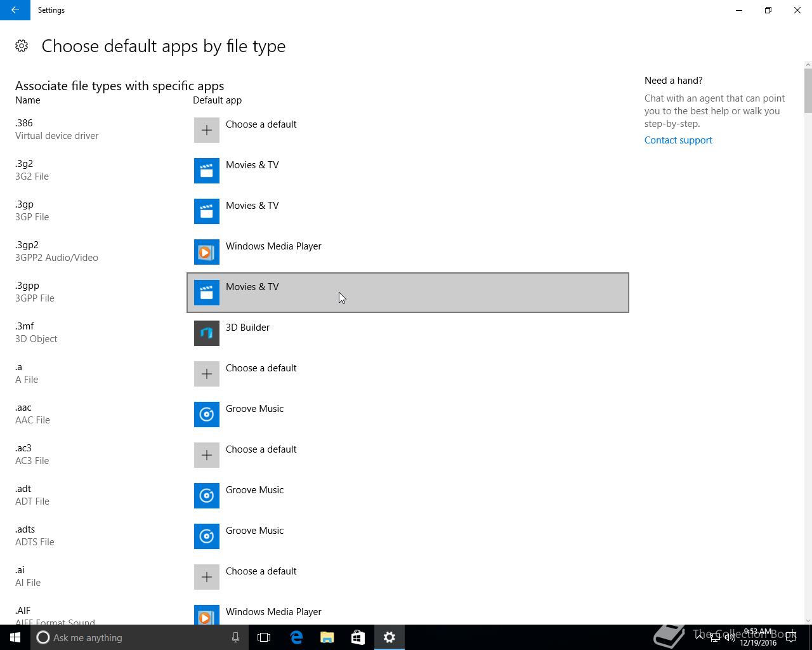The width and height of the screenshot is (812, 650).
Task: Change 3D Builder default for .3mf
Action: 408,333
